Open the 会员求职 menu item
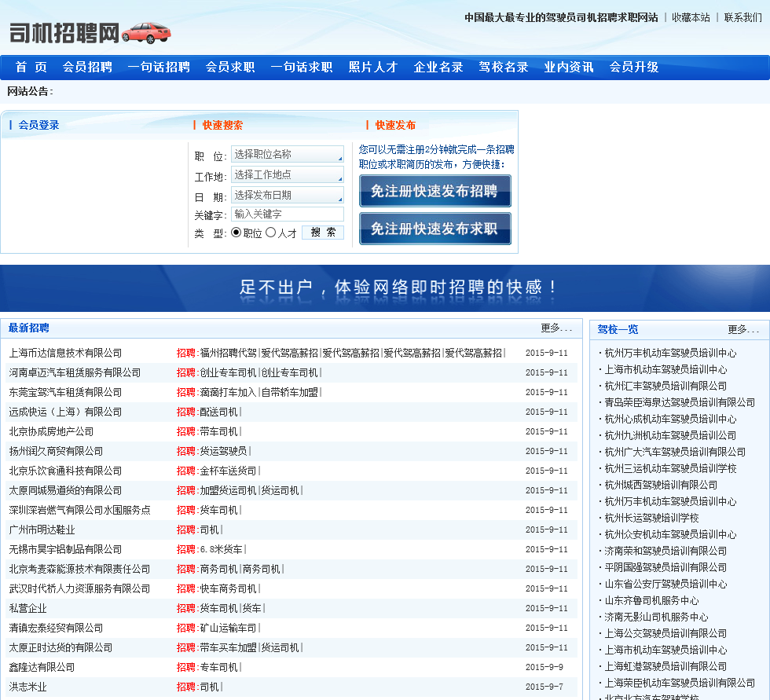The image size is (770, 700). point(229,68)
